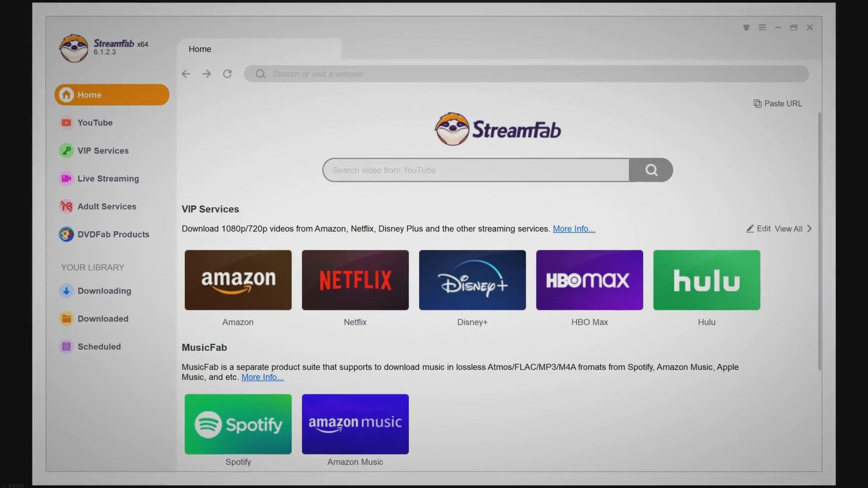Viewport: 868px width, 488px height.
Task: Open the Amazon Music tile
Action: pyautogui.click(x=355, y=424)
